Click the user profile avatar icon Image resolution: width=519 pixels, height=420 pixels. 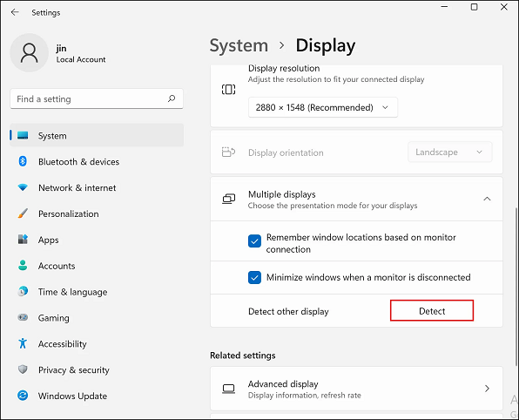30,52
